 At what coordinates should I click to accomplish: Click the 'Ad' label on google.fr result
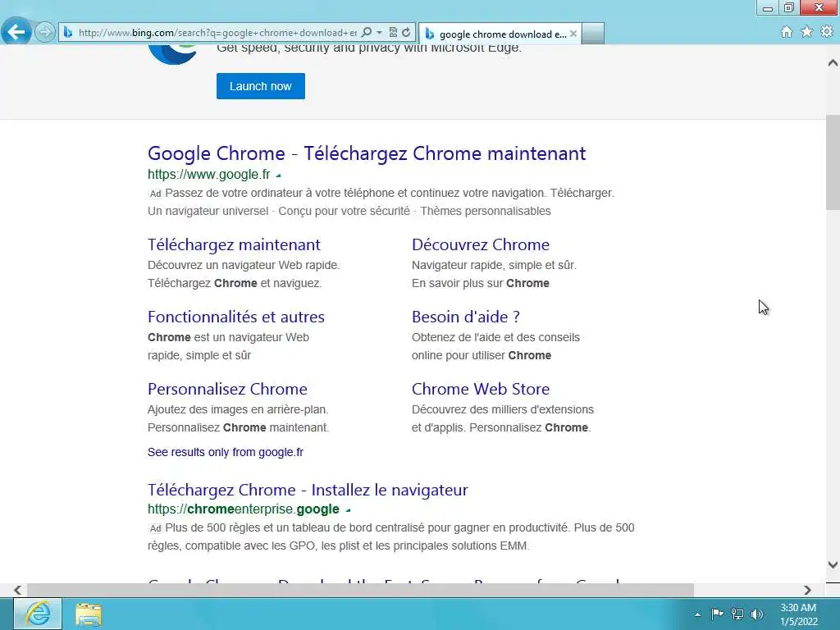pyautogui.click(x=155, y=194)
